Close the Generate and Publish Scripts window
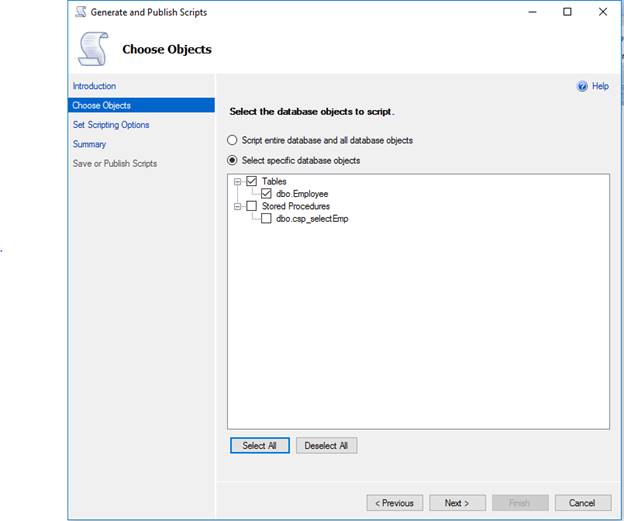This screenshot has height=521, width=624. tap(603, 12)
